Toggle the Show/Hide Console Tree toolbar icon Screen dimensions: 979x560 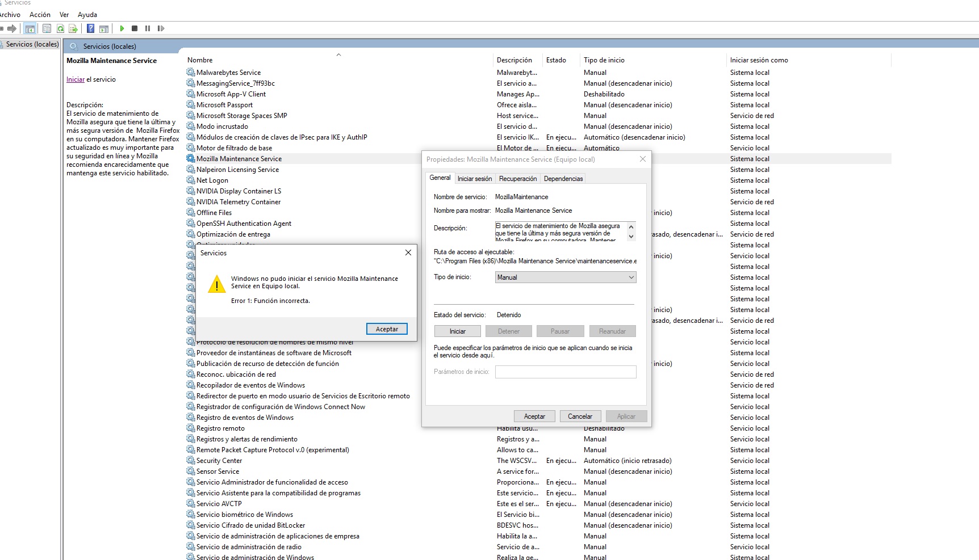coord(30,28)
